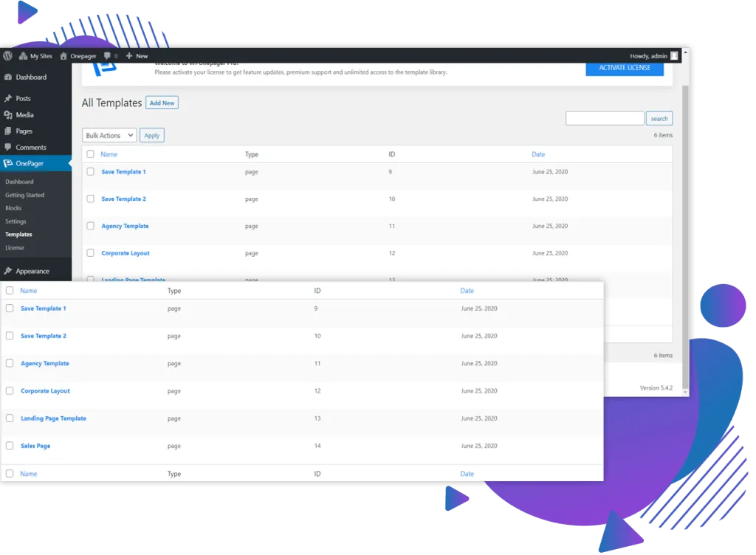Sort by Date in overlay table header

tap(467, 291)
